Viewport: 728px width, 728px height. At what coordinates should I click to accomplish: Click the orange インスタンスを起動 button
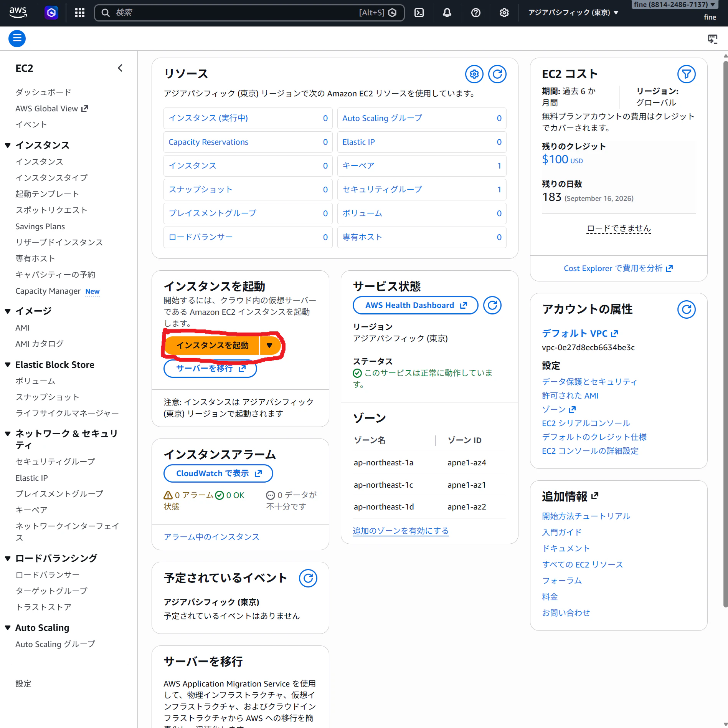(x=212, y=345)
